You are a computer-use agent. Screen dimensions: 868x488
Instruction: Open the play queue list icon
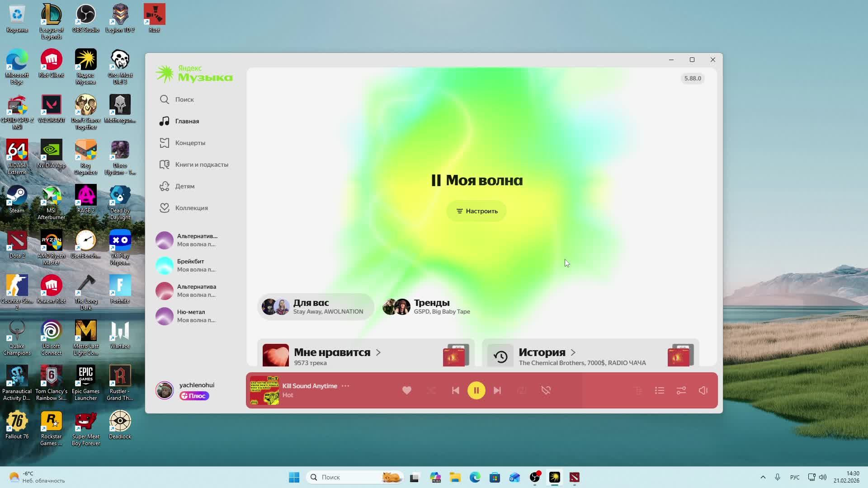coord(659,390)
